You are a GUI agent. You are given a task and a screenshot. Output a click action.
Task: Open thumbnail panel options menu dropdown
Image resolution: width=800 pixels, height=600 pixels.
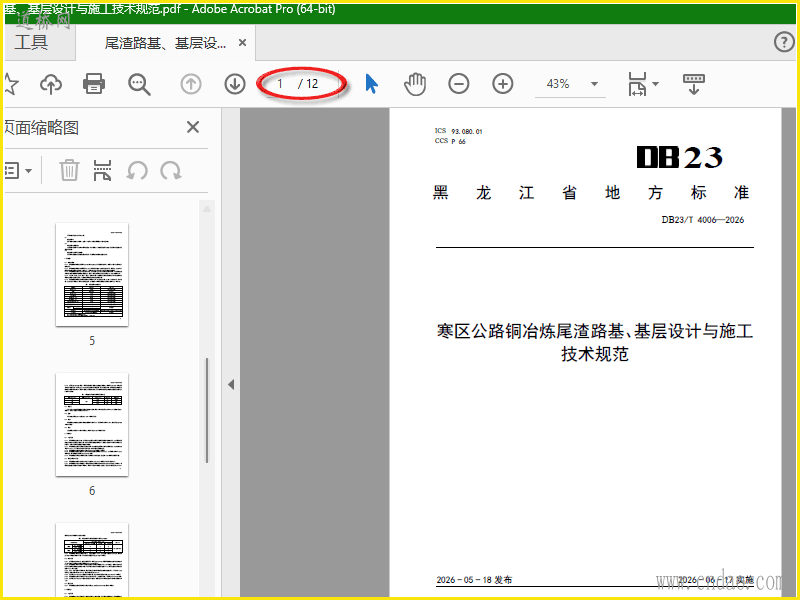point(18,170)
